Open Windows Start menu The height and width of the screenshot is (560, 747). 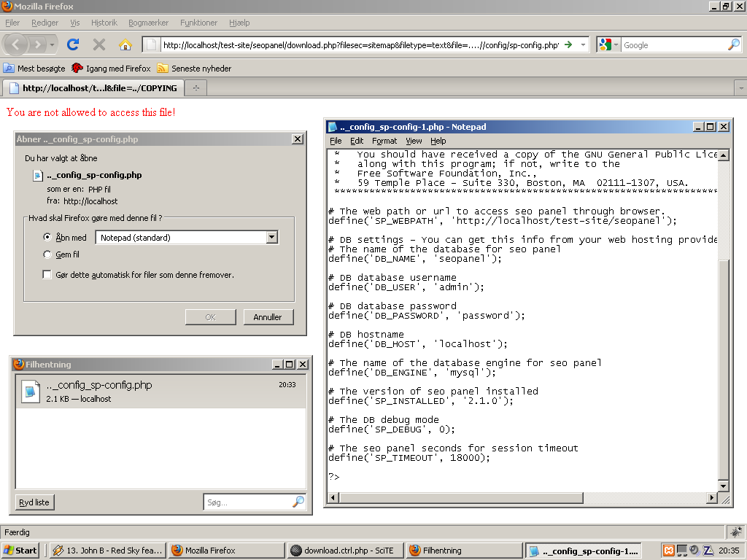point(20,551)
